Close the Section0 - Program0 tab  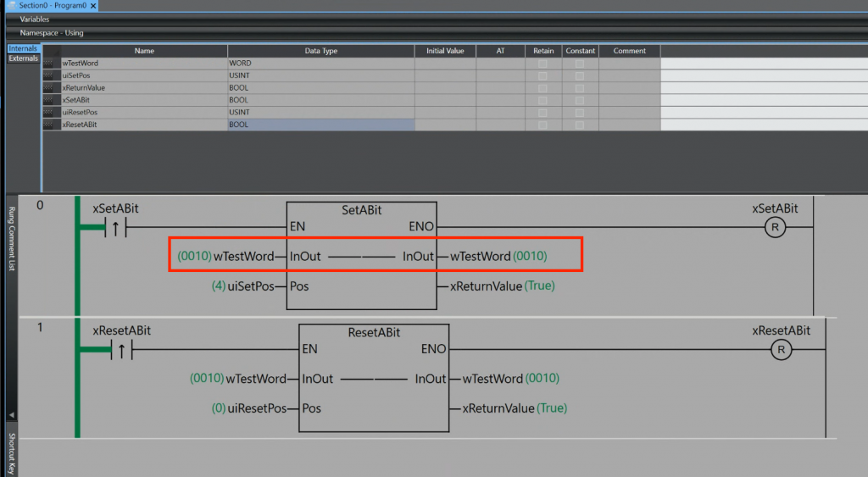(92, 6)
